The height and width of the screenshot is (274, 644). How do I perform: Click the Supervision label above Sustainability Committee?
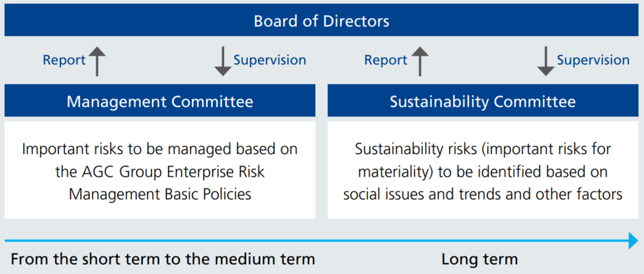(x=593, y=61)
